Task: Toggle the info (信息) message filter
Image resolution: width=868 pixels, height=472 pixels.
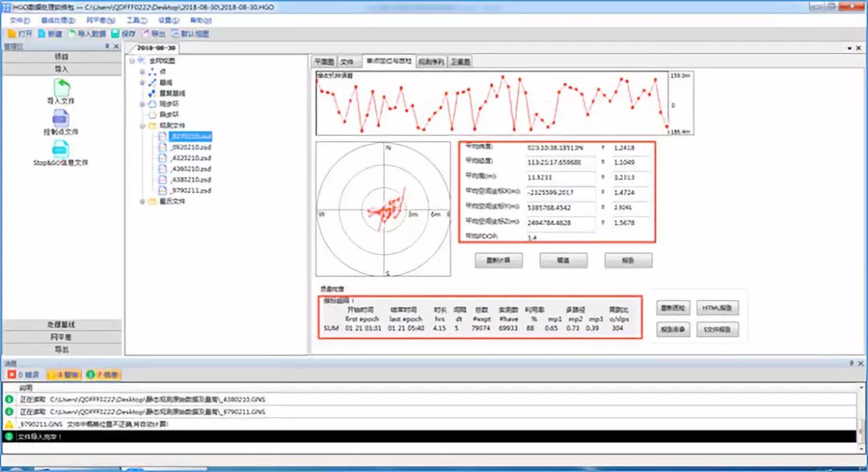Action: (104, 375)
